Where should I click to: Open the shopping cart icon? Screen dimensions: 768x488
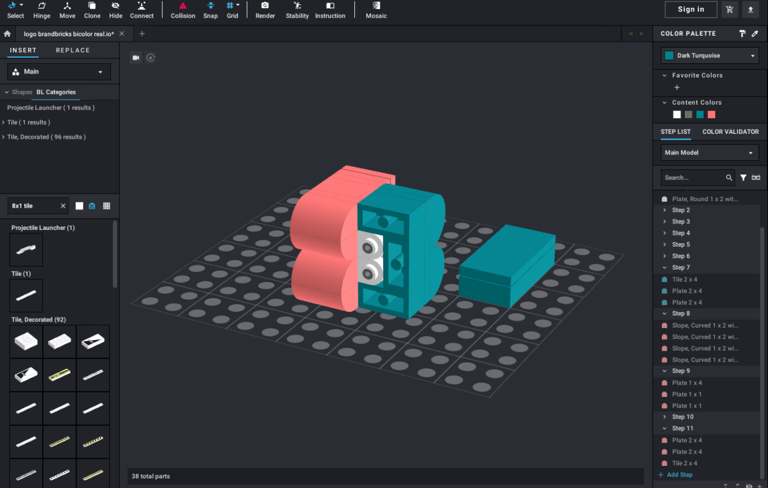729,9
